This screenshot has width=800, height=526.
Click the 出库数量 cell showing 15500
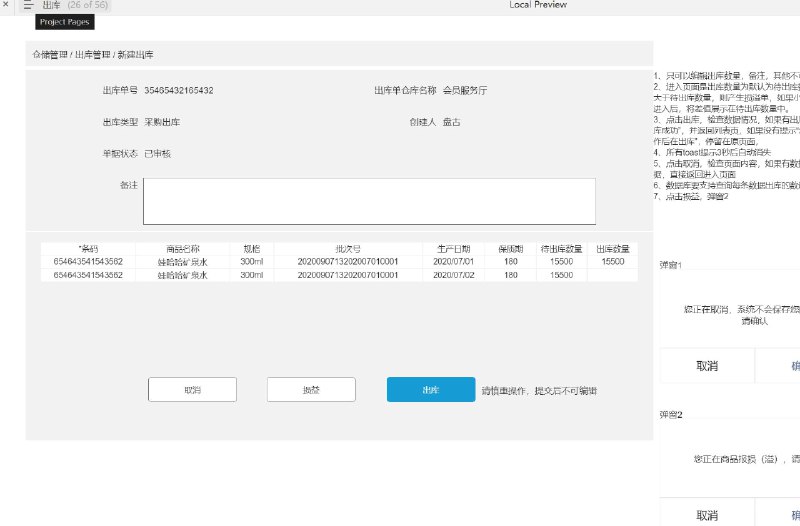point(613,261)
